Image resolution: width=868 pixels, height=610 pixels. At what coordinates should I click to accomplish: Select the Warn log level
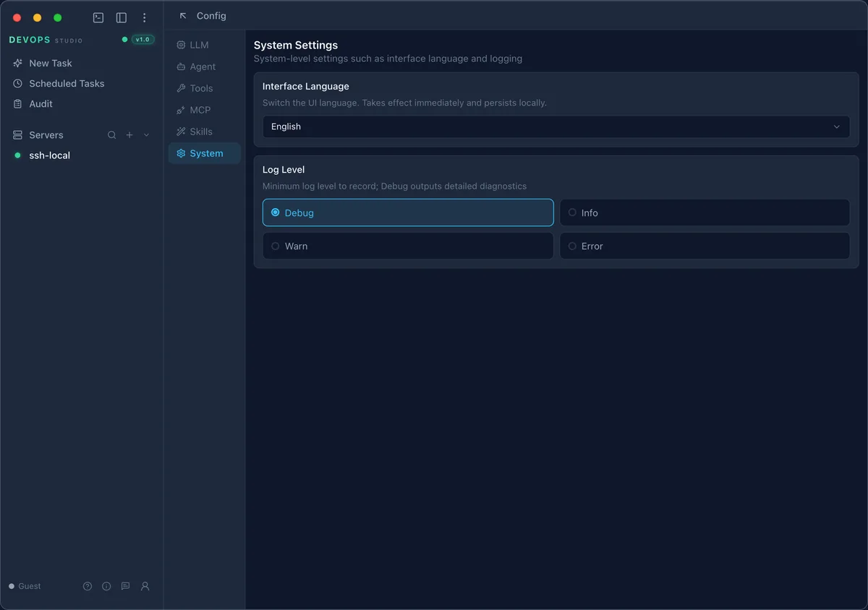click(x=408, y=246)
